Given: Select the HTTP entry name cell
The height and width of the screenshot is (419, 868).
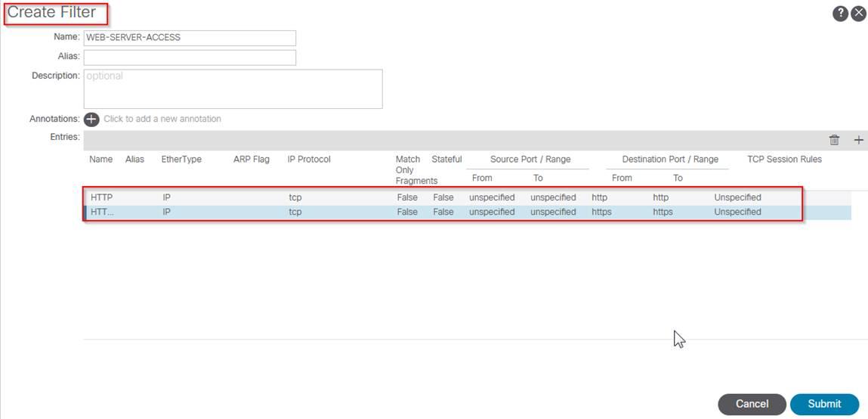Looking at the screenshot, I should click(x=102, y=197).
